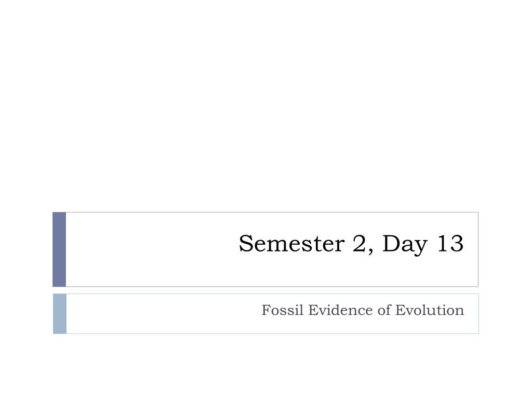The image size is (532, 399).
Task: Select the word Semester in the title
Action: pyautogui.click(x=292, y=243)
